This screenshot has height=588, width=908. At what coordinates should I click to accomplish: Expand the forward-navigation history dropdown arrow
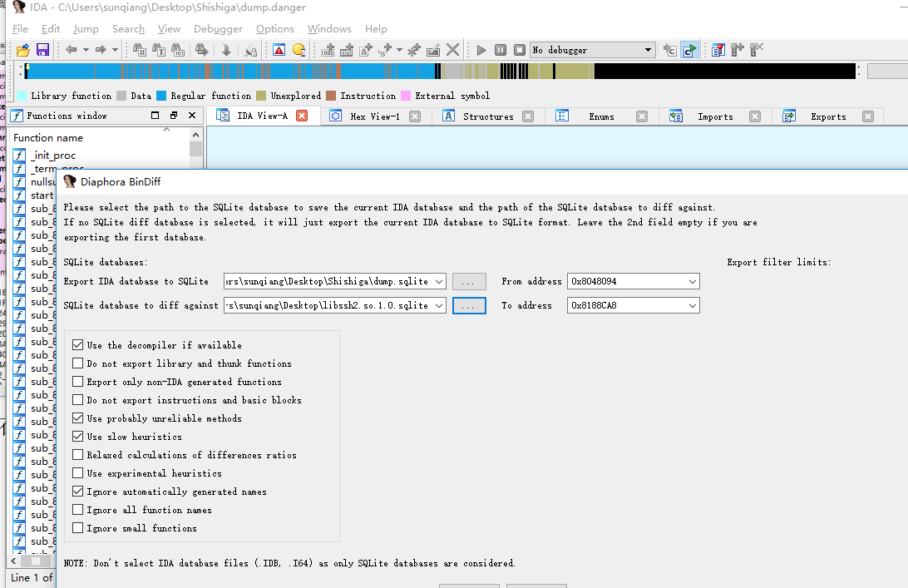click(116, 51)
